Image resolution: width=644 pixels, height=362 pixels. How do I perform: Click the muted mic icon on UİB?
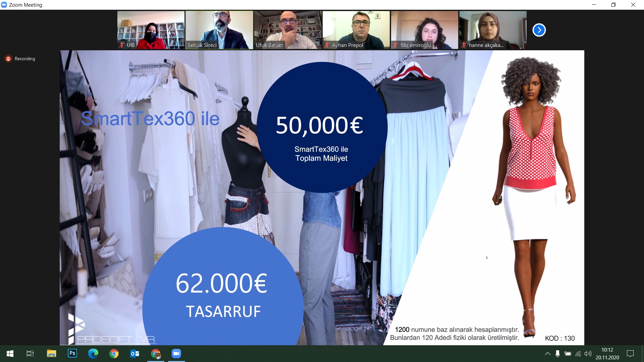click(x=122, y=45)
